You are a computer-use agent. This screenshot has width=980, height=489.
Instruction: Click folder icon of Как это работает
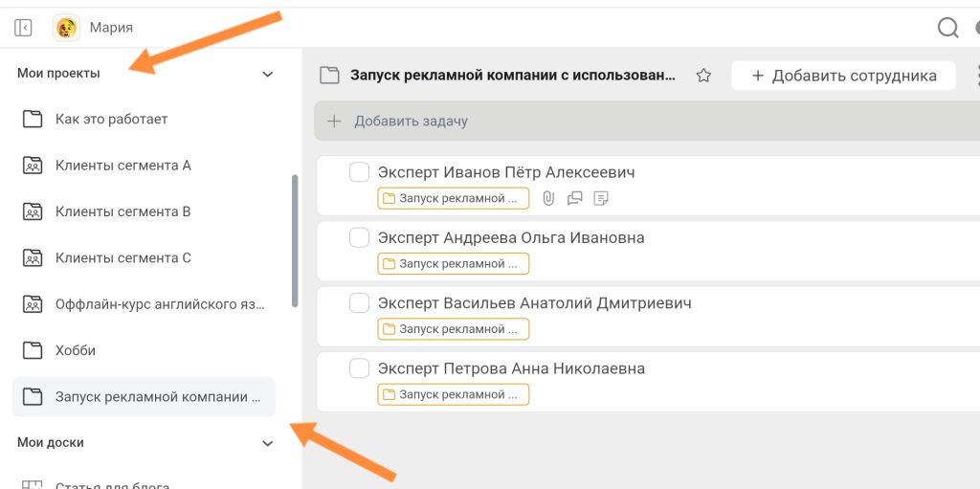pyautogui.click(x=33, y=119)
